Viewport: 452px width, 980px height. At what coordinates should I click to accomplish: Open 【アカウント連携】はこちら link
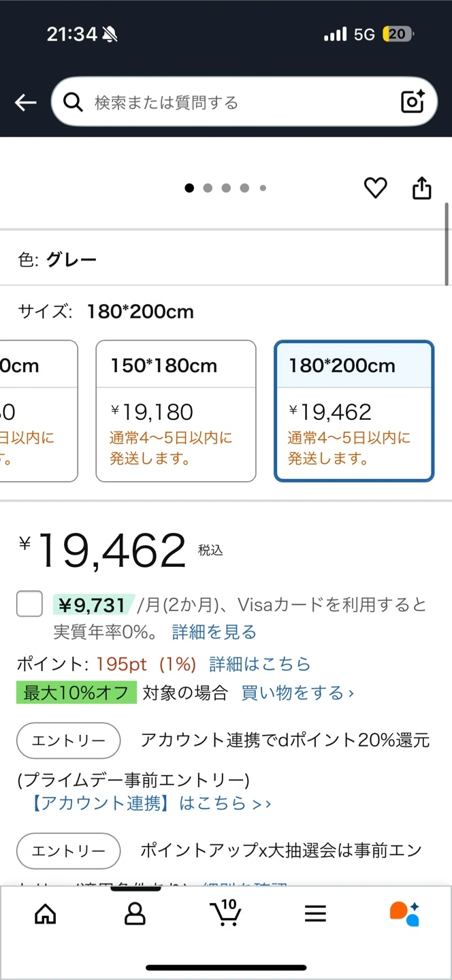click(149, 803)
